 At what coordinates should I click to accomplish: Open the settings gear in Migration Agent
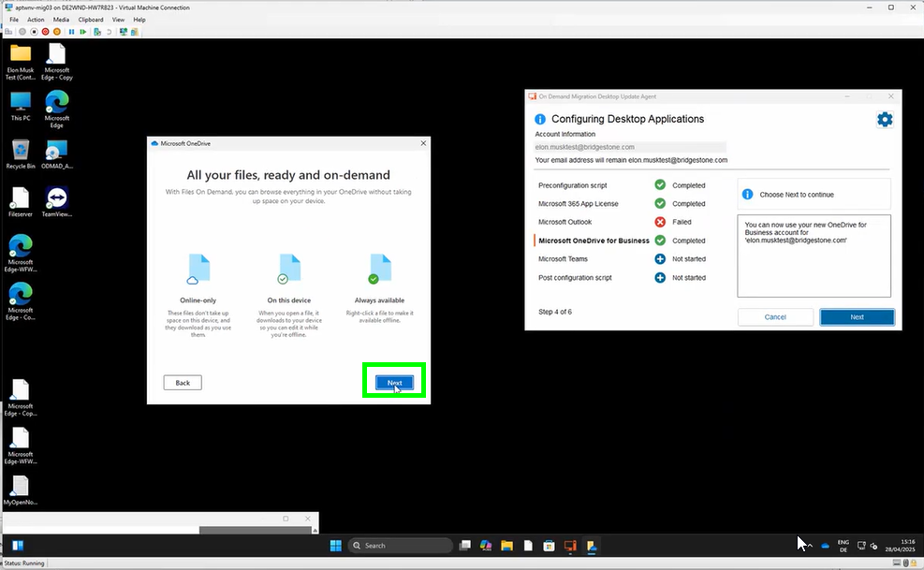click(885, 120)
